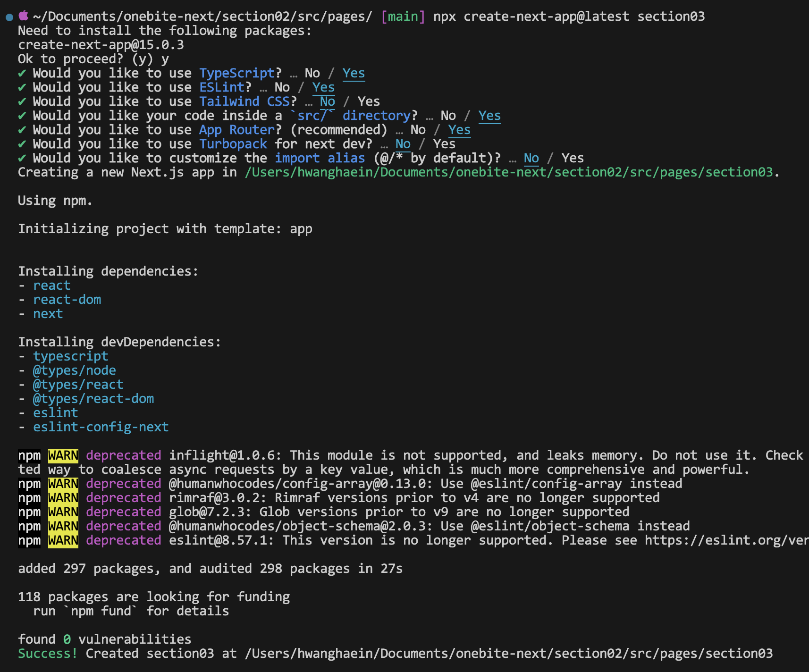This screenshot has height=672, width=809.
Task: Click the 'Installing dependencies:' heading
Action: 109,272
